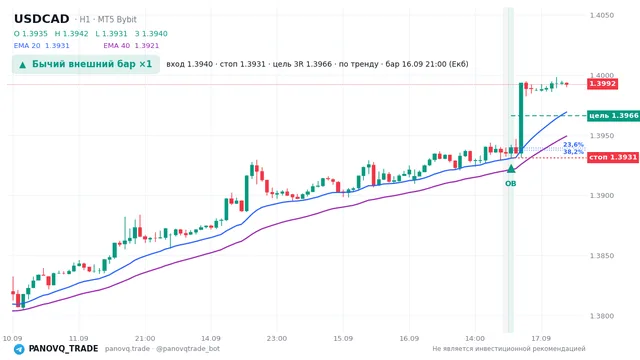Click the Telegram icon beside PANOVQ_TRADE
640x360 pixels.
pyautogui.click(x=19, y=349)
